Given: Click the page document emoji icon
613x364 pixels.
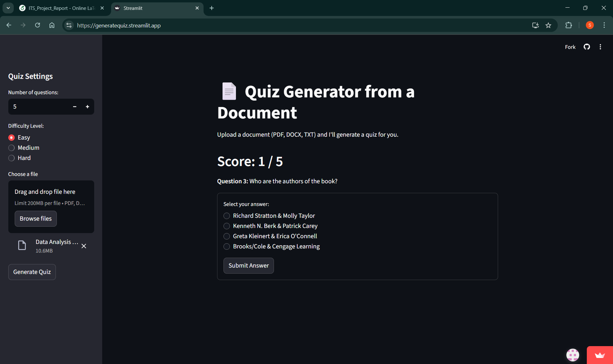Looking at the screenshot, I should point(229,91).
